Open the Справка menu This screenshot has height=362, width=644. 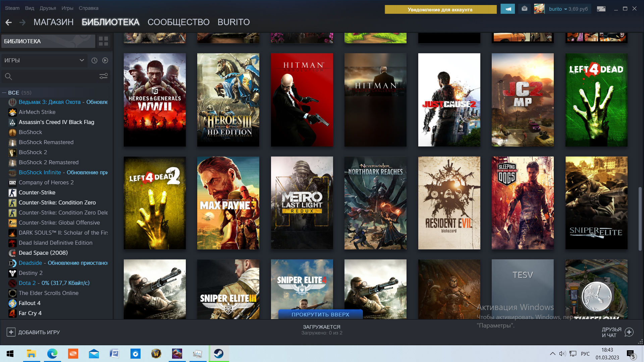(x=89, y=8)
